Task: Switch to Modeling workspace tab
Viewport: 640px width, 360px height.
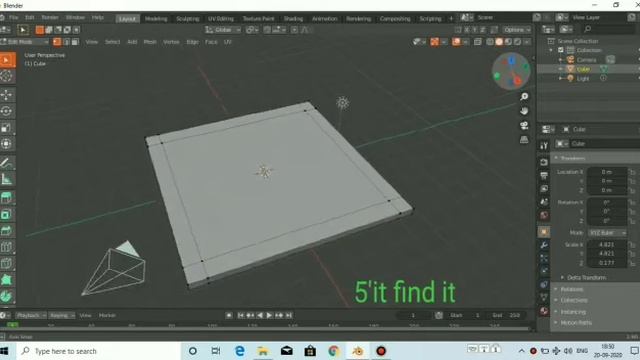Action: click(156, 19)
